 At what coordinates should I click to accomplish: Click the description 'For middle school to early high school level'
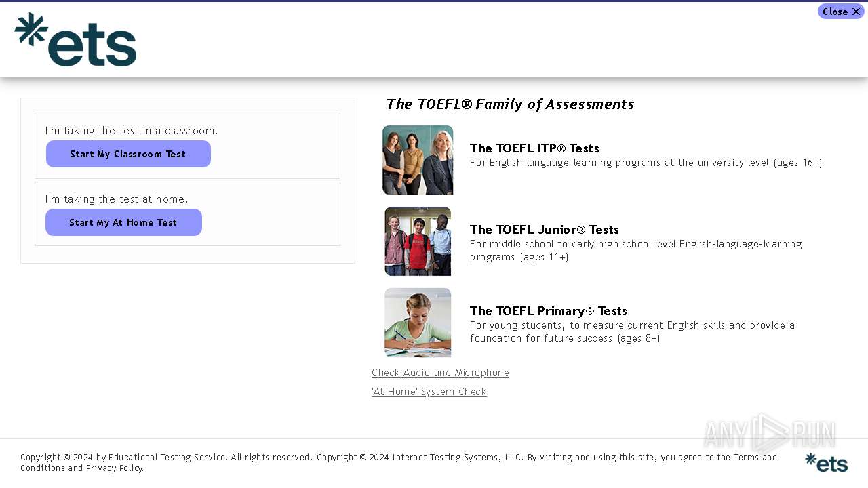(x=635, y=250)
